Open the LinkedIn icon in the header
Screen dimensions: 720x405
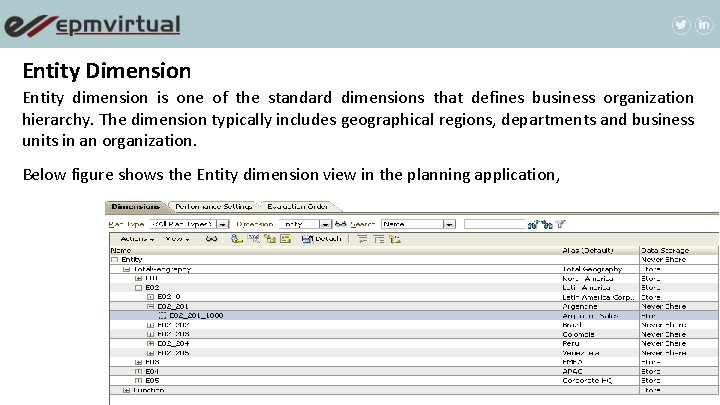click(x=703, y=25)
